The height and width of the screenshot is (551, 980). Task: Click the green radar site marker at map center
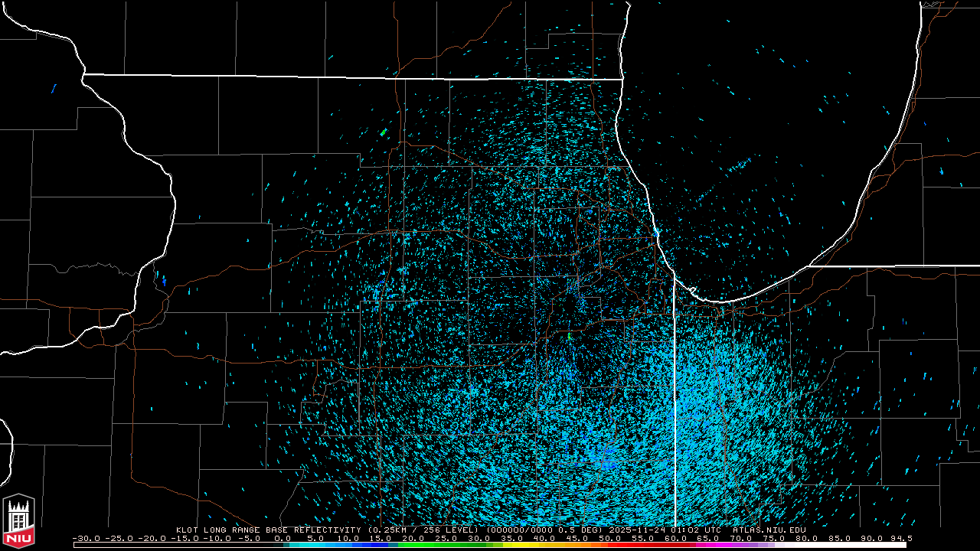(569, 336)
